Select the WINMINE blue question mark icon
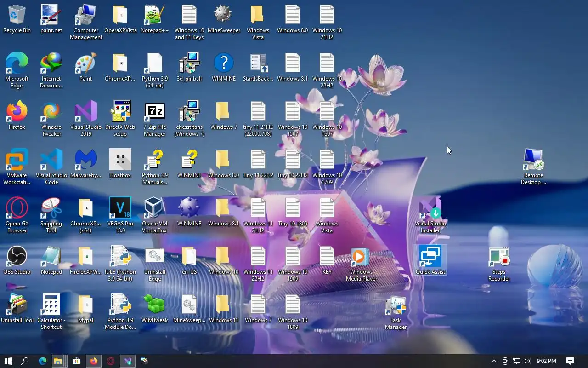Screen dimensions: 588x368 click(x=224, y=67)
